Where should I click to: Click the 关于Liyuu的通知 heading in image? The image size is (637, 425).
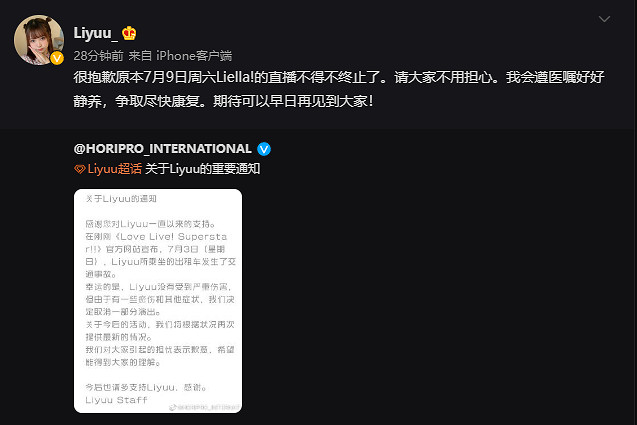121,199
